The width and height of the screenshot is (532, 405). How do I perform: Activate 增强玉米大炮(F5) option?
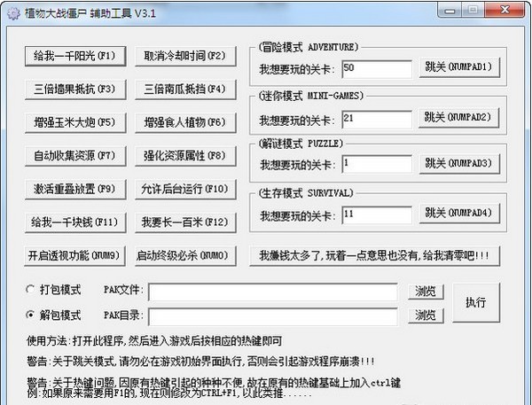tap(74, 121)
